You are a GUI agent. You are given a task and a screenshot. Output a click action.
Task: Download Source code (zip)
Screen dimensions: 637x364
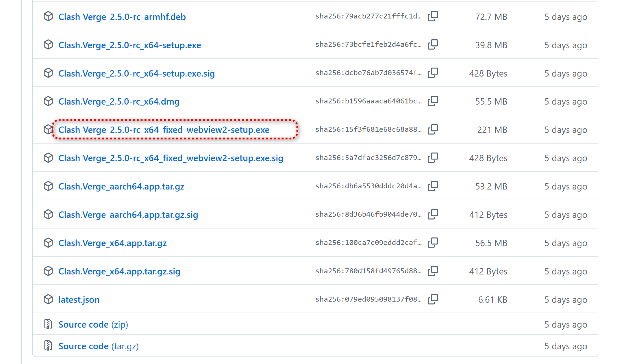(93, 325)
